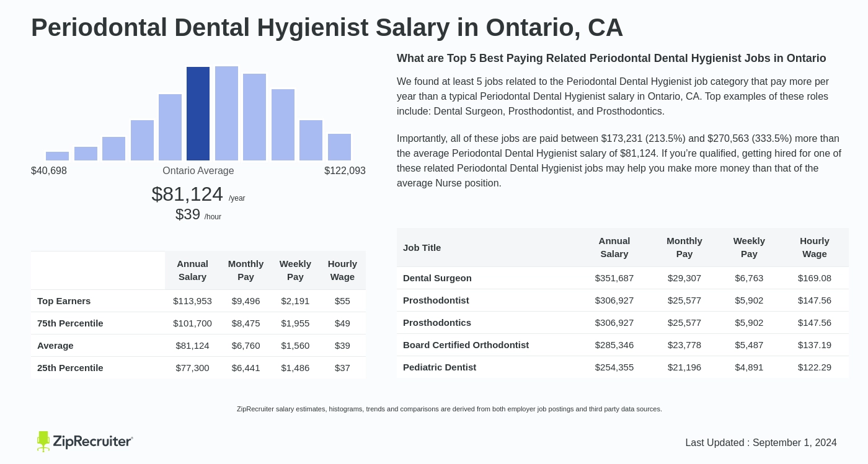The width and height of the screenshot is (868, 464).
Task: Select the '$6,441' monthly pay cell
Action: coord(246,368)
